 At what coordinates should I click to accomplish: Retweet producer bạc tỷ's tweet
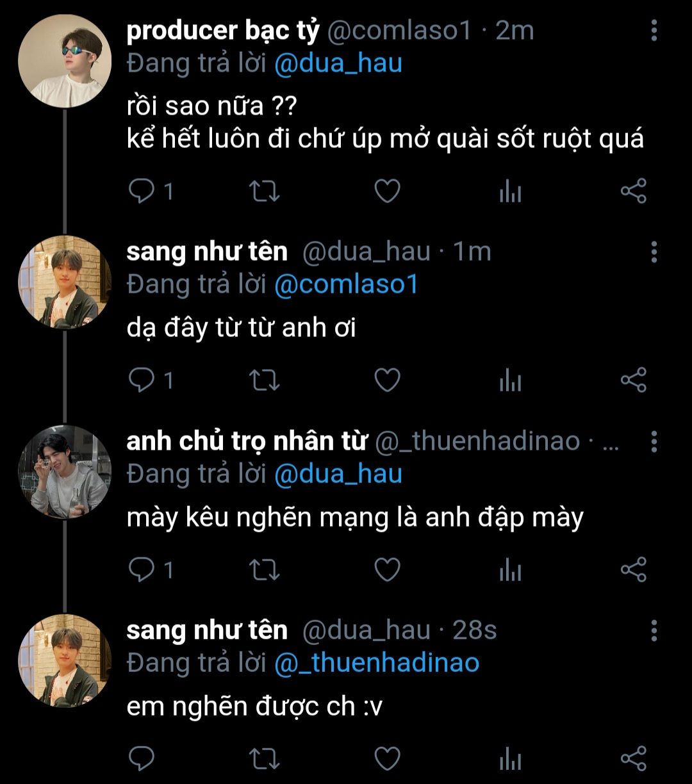(x=263, y=191)
